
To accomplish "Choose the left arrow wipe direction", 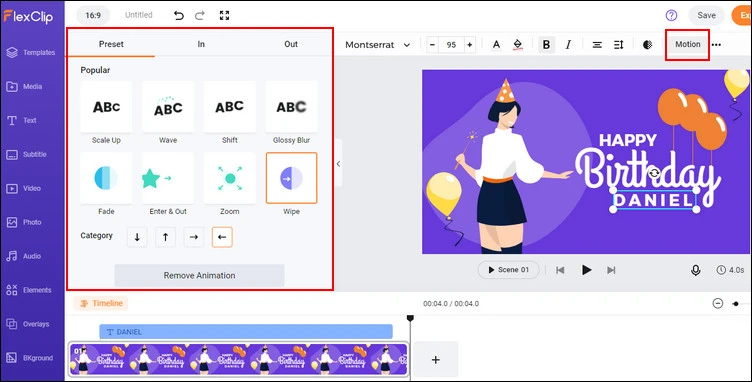I will click(222, 237).
